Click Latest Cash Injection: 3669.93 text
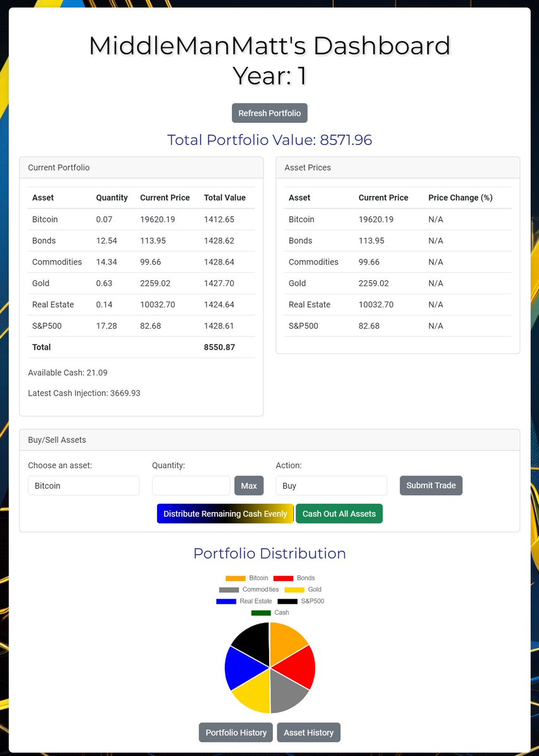539x756 pixels. (x=84, y=393)
